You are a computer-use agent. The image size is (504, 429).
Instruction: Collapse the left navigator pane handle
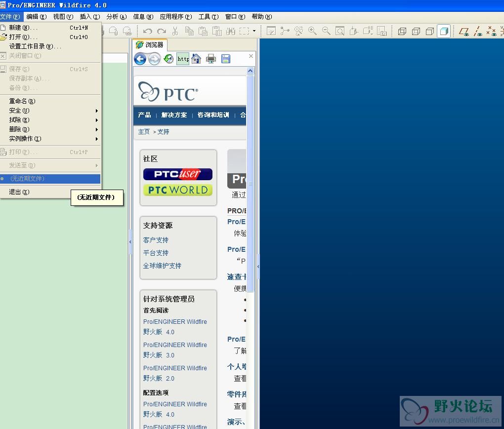click(x=130, y=241)
